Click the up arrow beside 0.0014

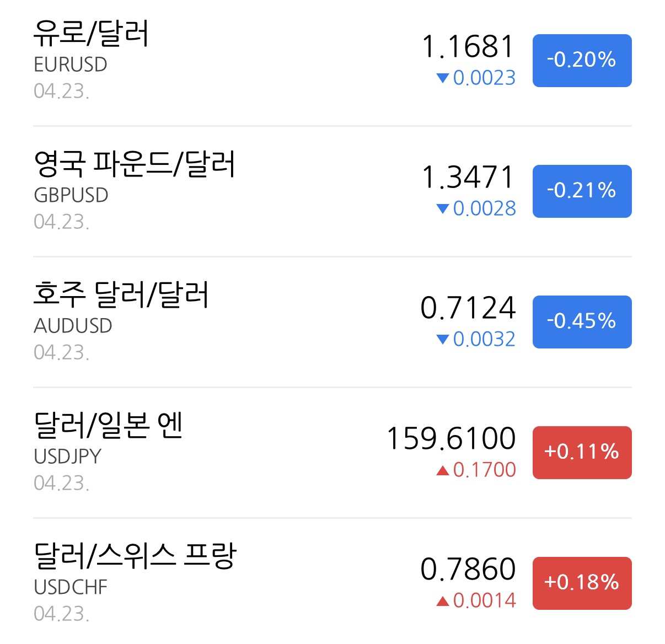click(x=442, y=601)
